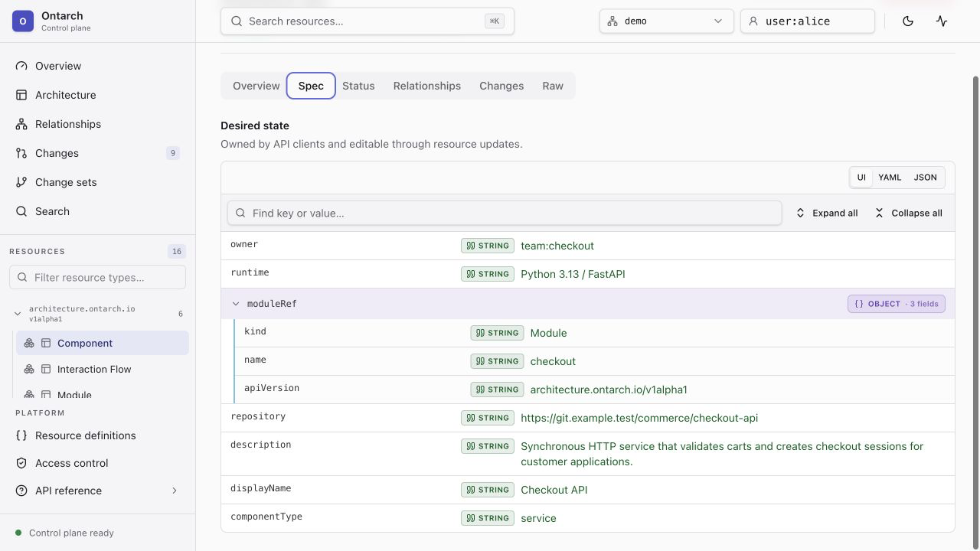Click the team:checkout owner value
Viewport: 980px width, 551px height.
point(557,246)
